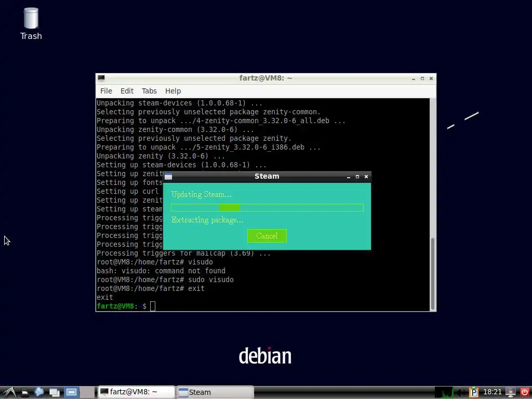Click the 'Unpacking steam-devices (1.0.0.68-1)' line
The height and width of the screenshot is (399, 532).
[x=179, y=103]
